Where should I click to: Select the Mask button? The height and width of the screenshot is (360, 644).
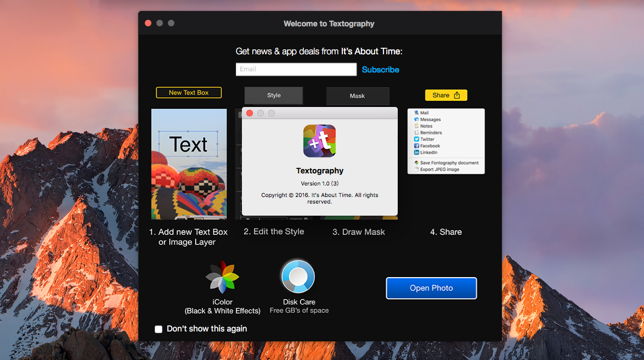click(x=357, y=95)
